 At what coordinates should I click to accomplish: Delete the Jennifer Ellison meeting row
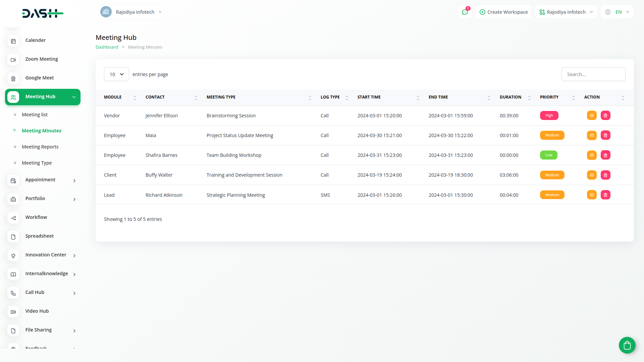pyautogui.click(x=605, y=116)
